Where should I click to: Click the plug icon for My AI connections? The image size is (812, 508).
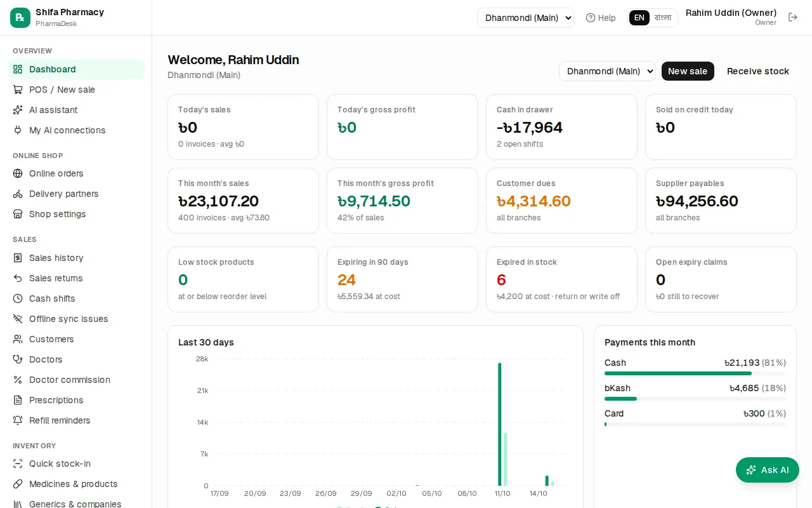pos(18,130)
